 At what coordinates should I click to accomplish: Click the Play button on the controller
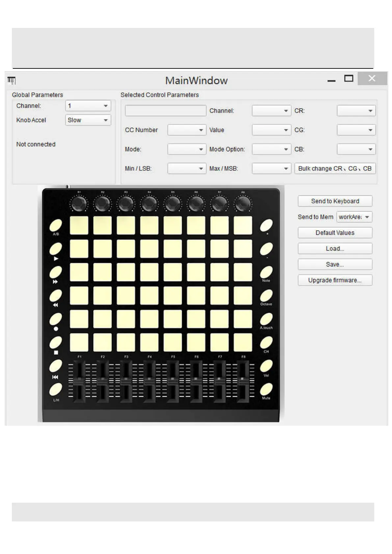coord(56,249)
